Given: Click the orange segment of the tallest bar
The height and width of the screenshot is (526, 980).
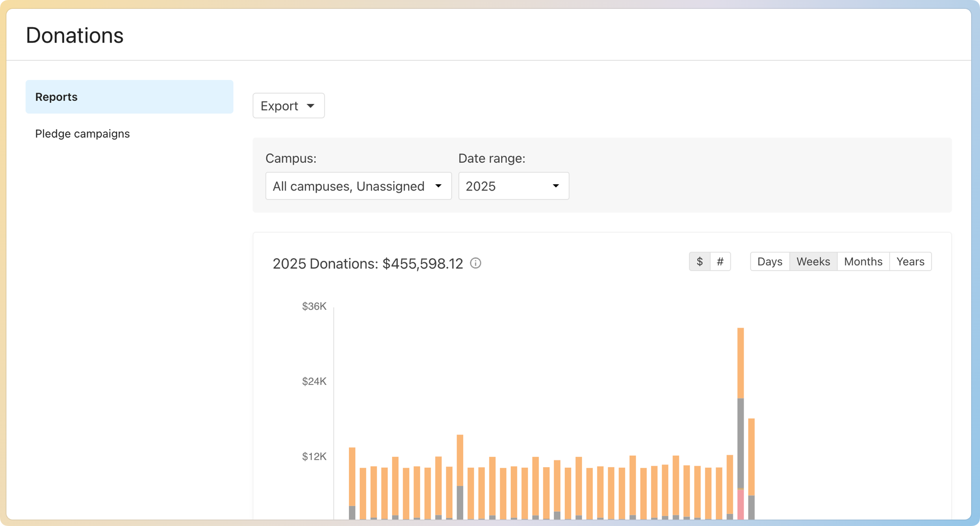Looking at the screenshot, I should click(x=740, y=363).
